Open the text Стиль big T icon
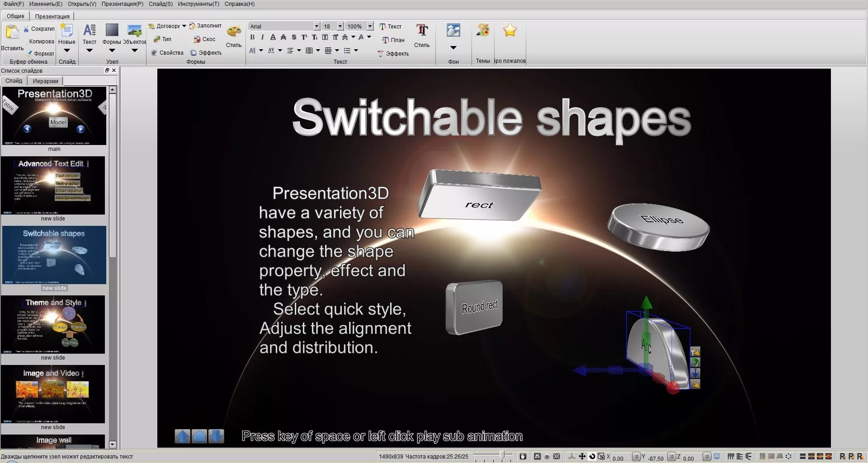Screen dimensions: 868x463 [422, 31]
